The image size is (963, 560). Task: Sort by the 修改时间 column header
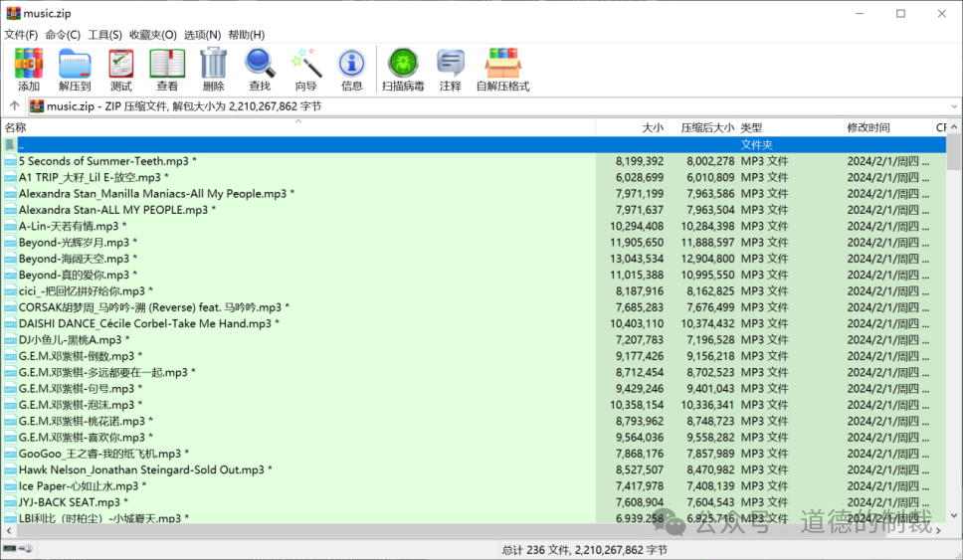click(x=887, y=127)
